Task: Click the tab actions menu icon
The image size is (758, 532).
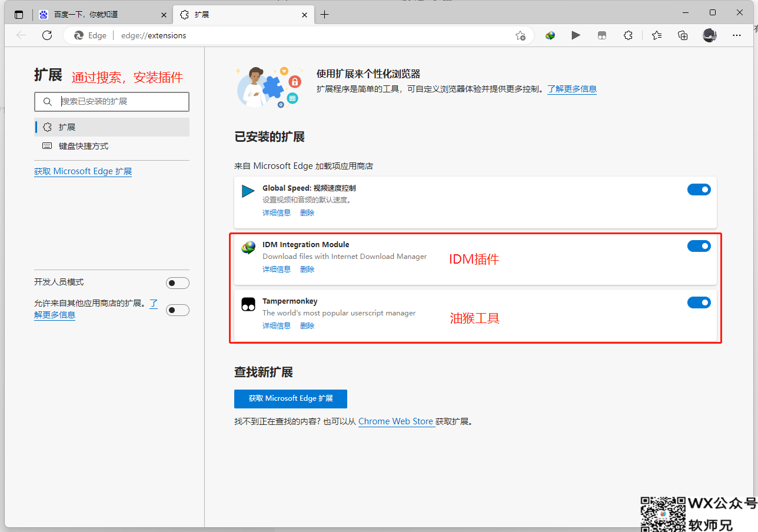Action: [19, 15]
